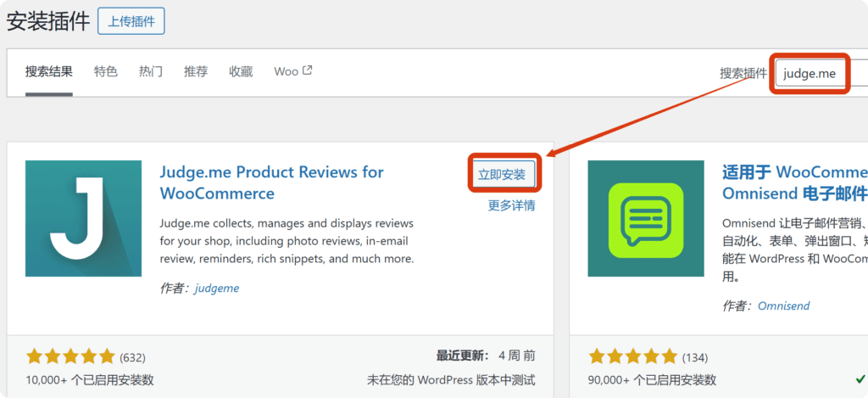The height and width of the screenshot is (398, 868).
Task: Click the Judge.me J logo thumbnail
Action: click(x=84, y=218)
